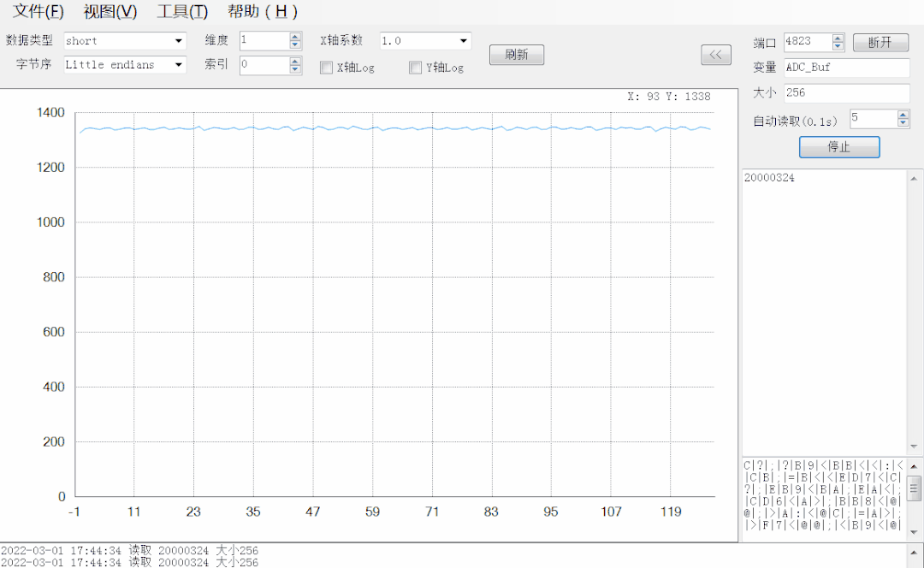Click the 变量 field ADC_Buf
The width and height of the screenshot is (924, 568).
coord(847,68)
